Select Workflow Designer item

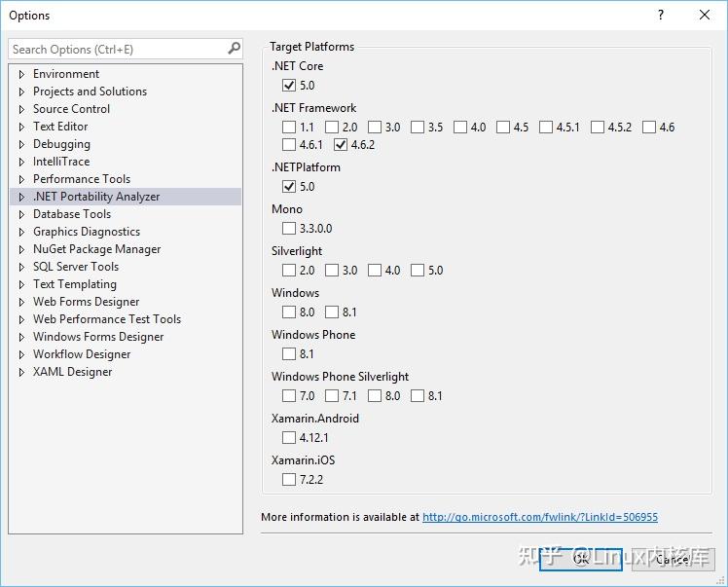point(82,354)
